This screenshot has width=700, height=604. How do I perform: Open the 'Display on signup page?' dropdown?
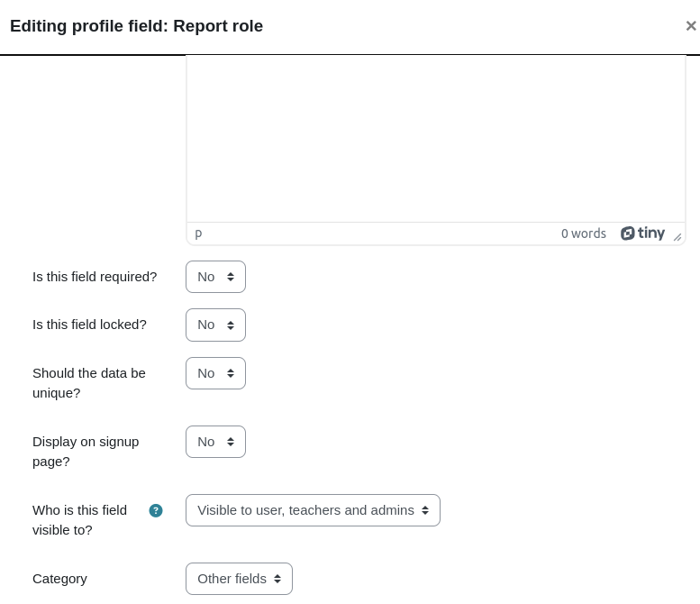click(x=215, y=442)
